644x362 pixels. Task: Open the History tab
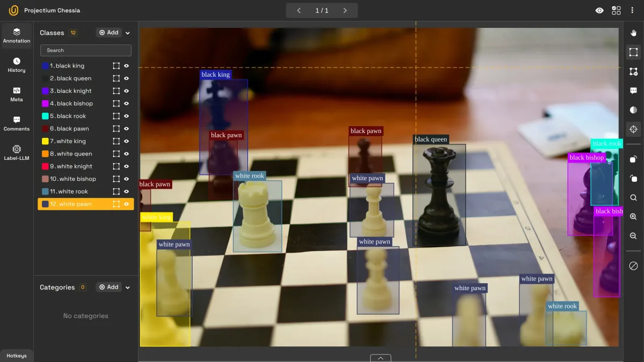tap(17, 65)
